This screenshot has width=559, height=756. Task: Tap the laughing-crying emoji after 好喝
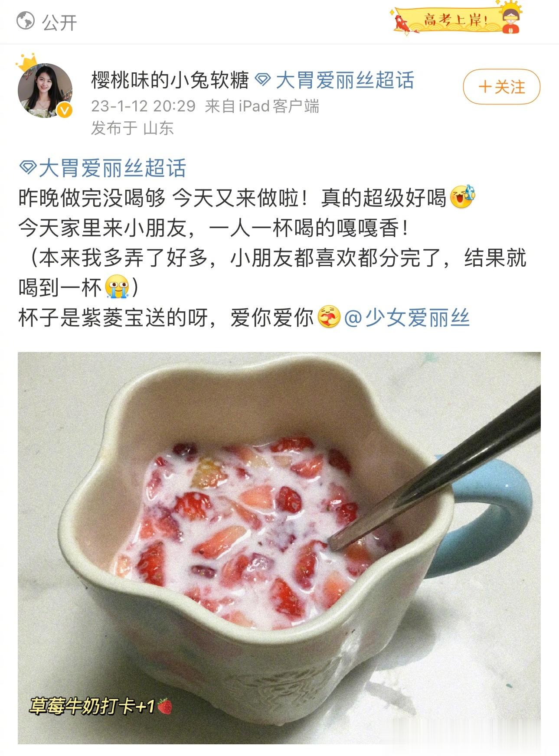coord(462,198)
